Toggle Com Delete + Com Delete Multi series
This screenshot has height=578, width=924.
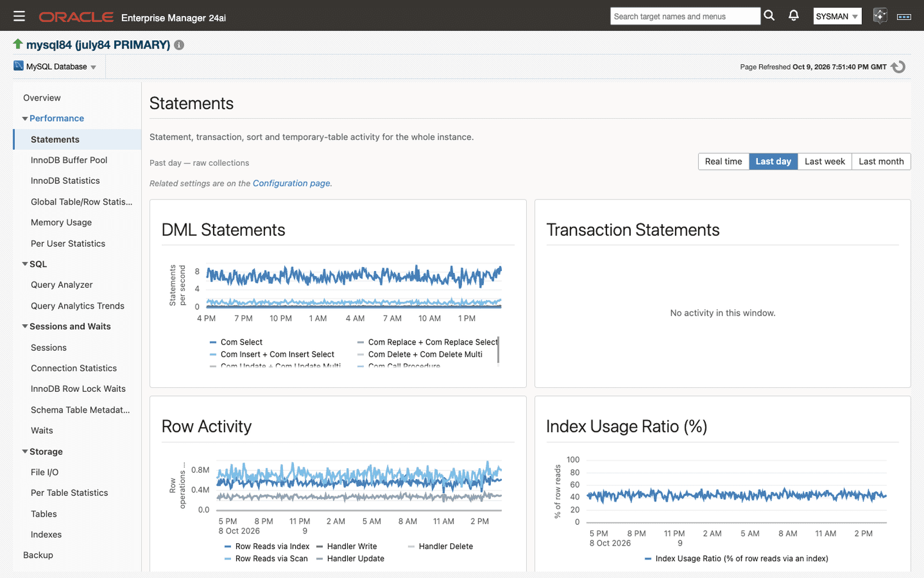click(419, 354)
